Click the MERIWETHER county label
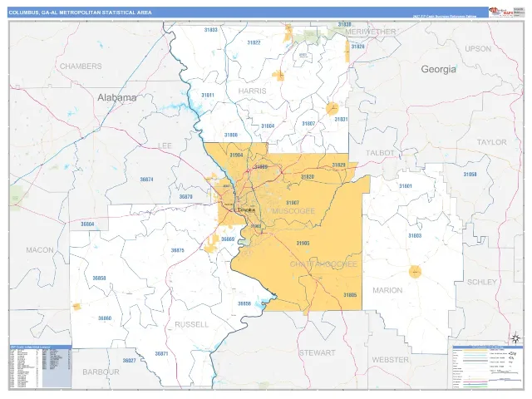532x399 pixels. pyautogui.click(x=371, y=32)
